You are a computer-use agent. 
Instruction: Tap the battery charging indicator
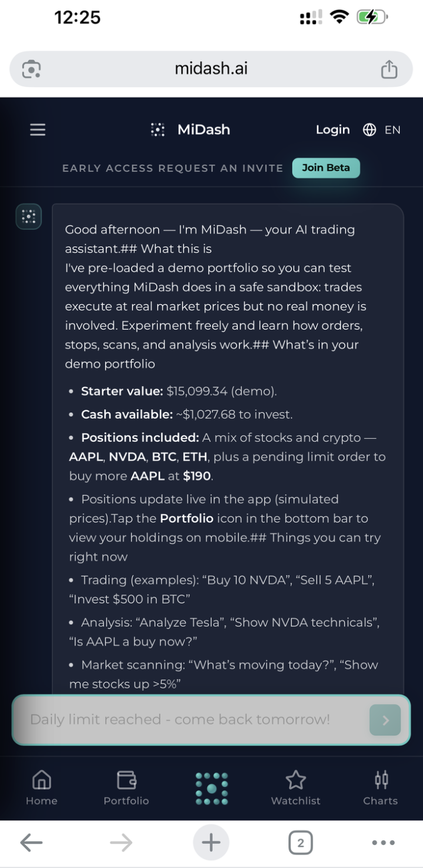click(x=371, y=17)
